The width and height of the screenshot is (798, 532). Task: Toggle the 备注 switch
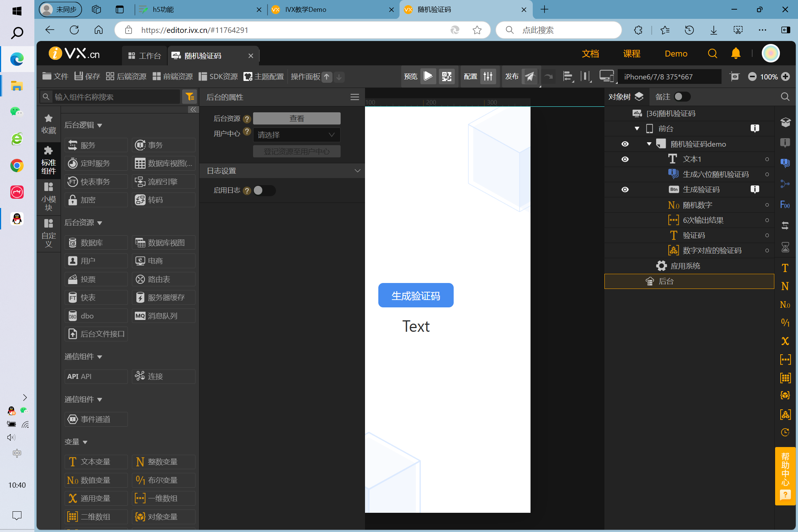682,97
